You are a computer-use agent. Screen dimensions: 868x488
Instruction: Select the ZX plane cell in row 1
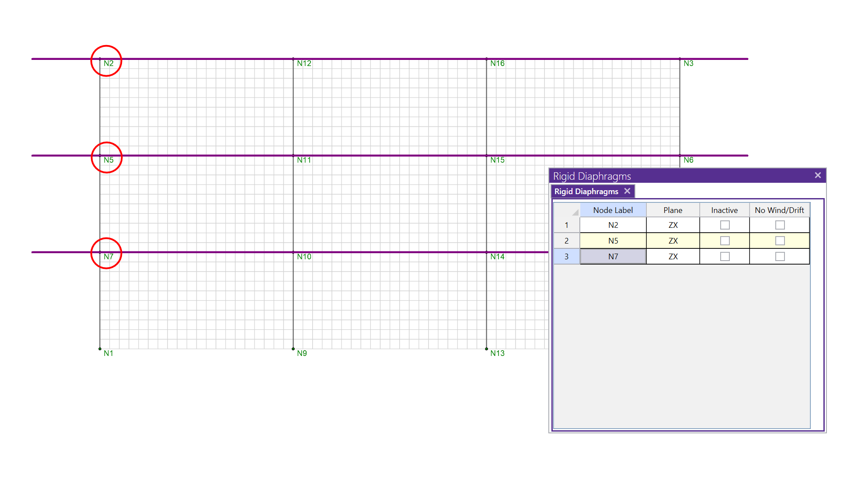(x=673, y=225)
